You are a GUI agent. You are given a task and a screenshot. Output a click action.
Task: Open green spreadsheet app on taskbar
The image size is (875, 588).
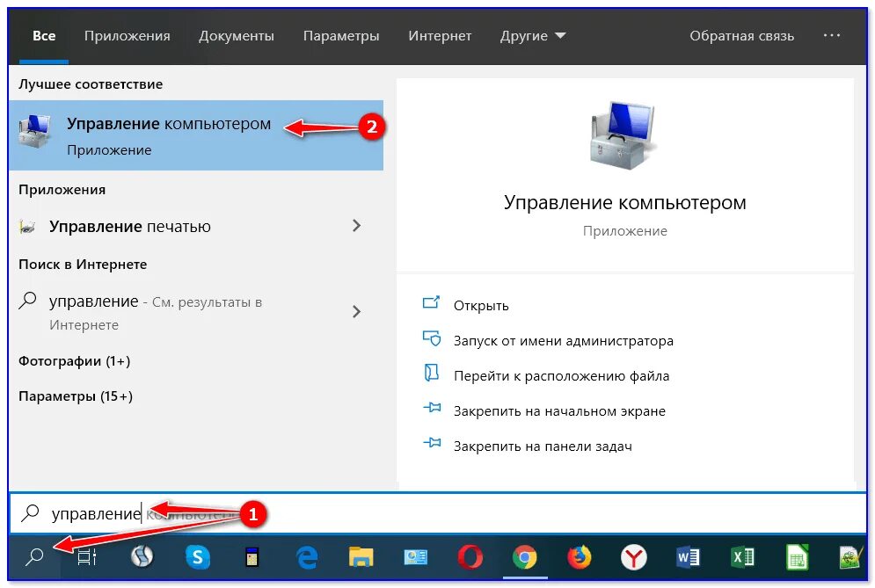tap(797, 556)
